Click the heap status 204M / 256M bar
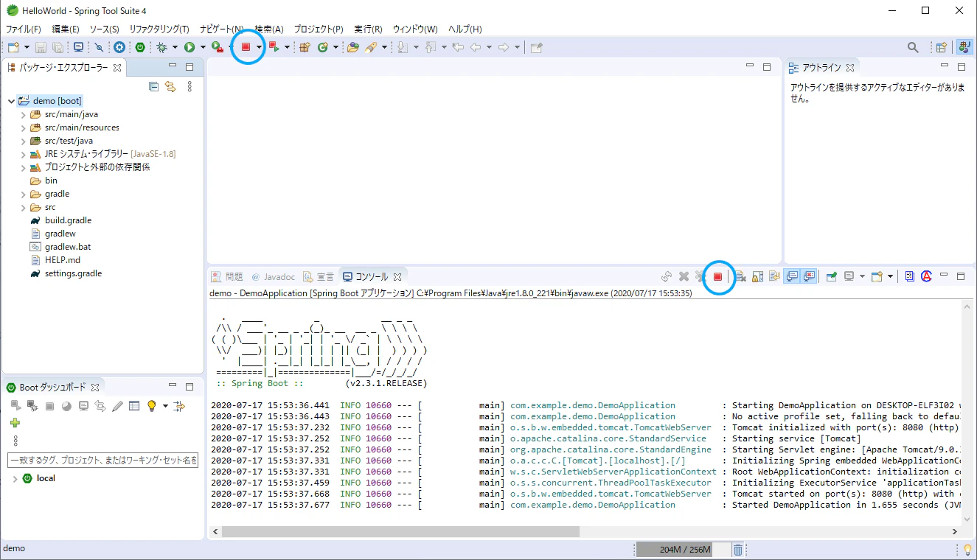 683,549
